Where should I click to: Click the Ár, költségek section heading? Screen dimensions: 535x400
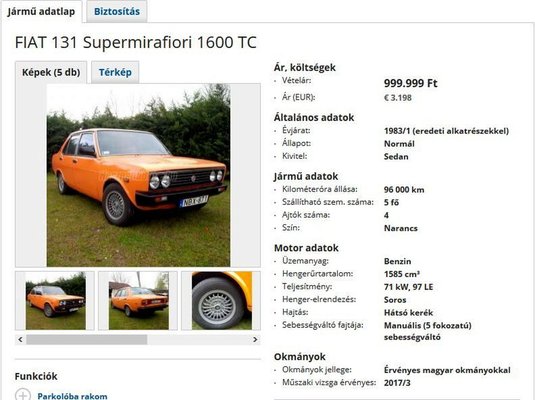(305, 68)
